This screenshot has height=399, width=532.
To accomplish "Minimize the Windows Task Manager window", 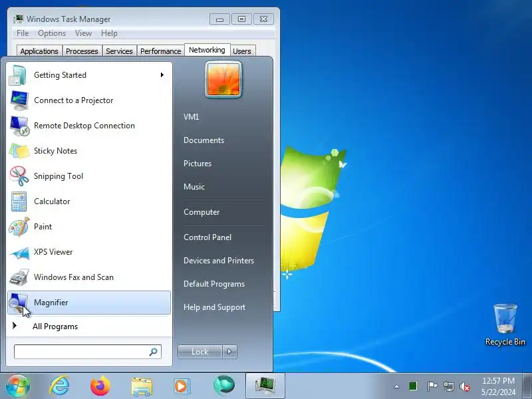I will pyautogui.click(x=219, y=19).
